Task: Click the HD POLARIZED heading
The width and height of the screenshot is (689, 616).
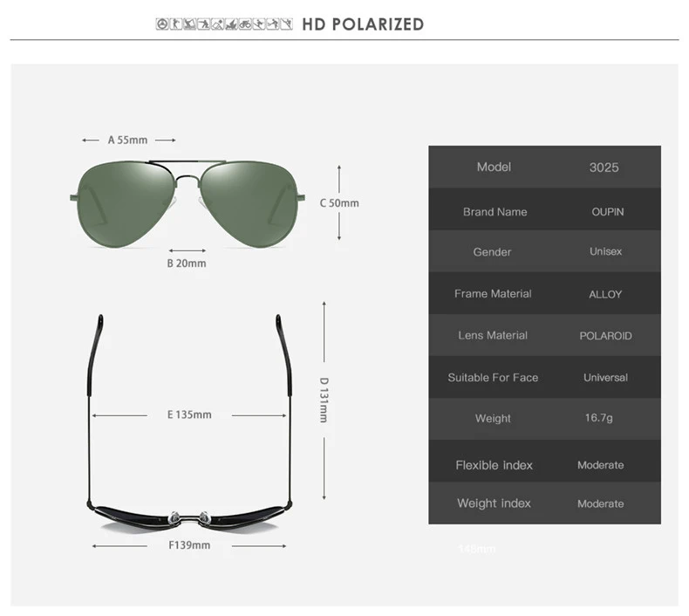Action: 363,24
